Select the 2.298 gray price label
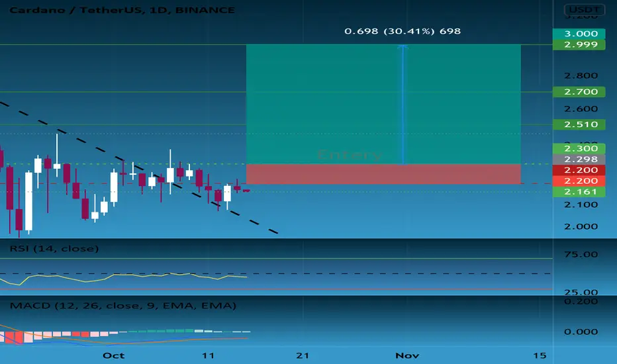Viewport: 617px width, 364px height. point(579,159)
